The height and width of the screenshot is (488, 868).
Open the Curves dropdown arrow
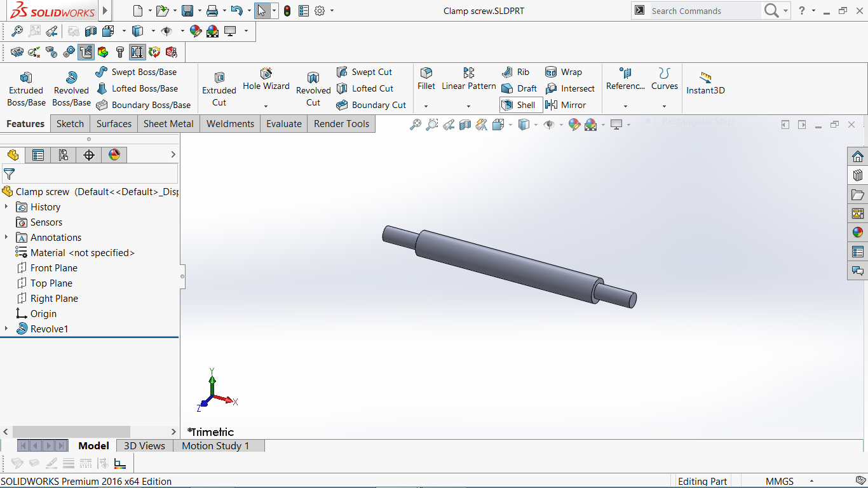(x=664, y=106)
